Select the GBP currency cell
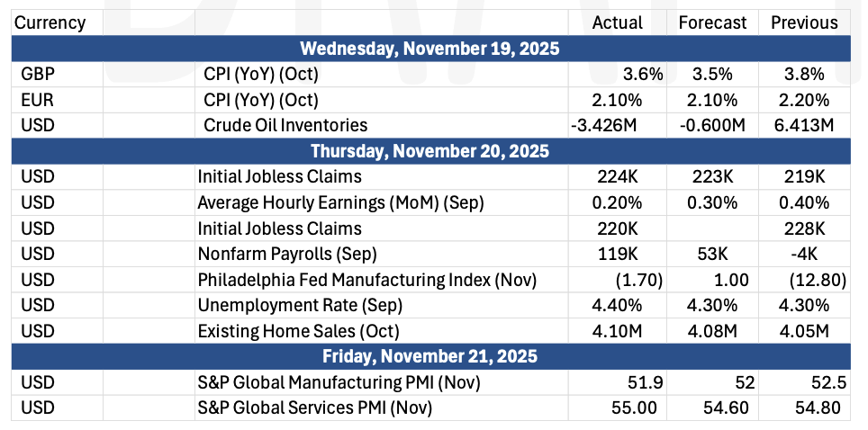Viewport: 868px width, 430px height. tap(37, 74)
